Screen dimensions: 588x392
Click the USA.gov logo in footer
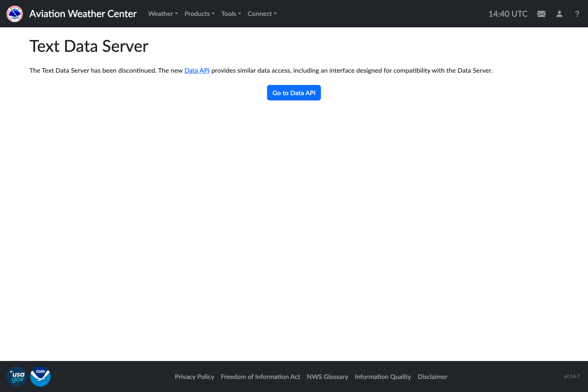pos(17,376)
